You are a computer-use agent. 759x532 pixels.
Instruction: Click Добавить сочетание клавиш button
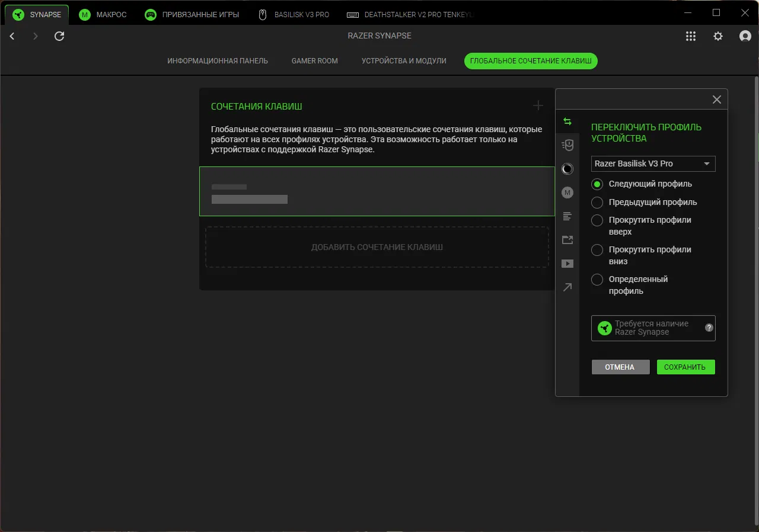(x=377, y=247)
